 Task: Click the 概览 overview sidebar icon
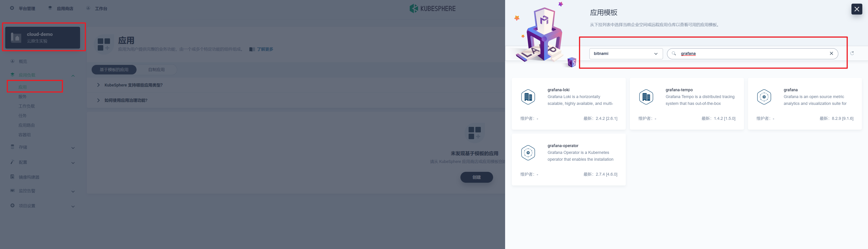(x=12, y=61)
